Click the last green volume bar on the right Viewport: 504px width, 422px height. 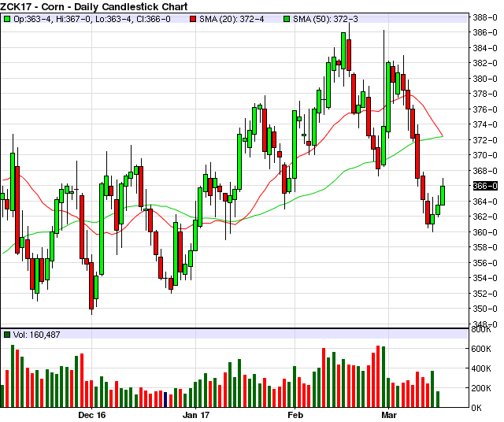click(438, 399)
